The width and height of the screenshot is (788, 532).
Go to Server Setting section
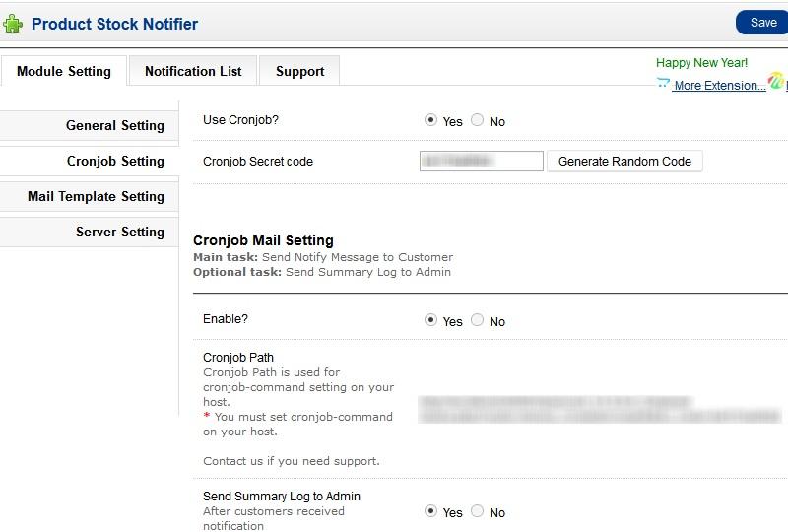(119, 232)
